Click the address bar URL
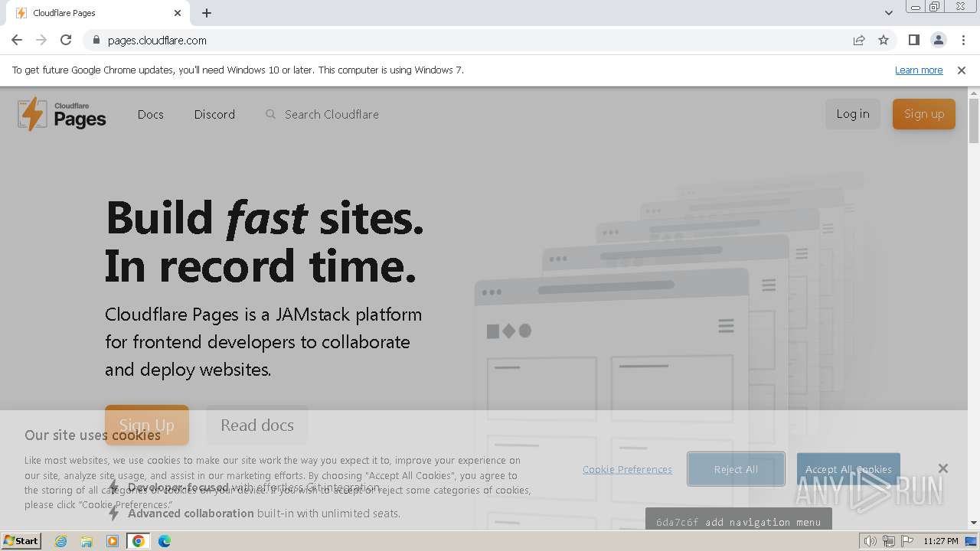This screenshot has width=980, height=551. pyautogui.click(x=157, y=41)
